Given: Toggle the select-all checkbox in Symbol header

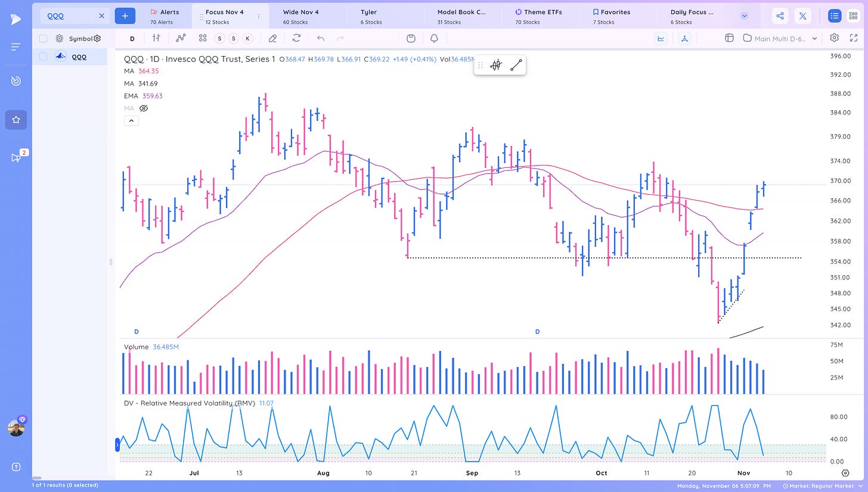Looking at the screenshot, I should [43, 39].
